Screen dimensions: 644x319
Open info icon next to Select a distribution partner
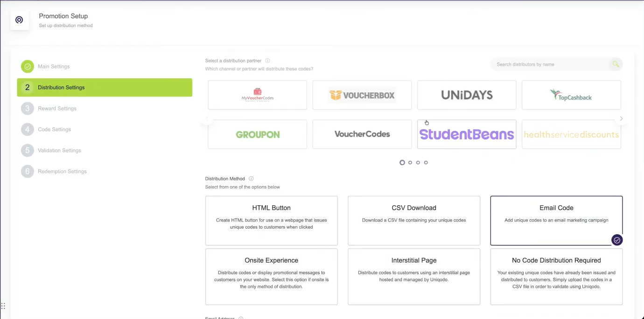[x=268, y=61]
